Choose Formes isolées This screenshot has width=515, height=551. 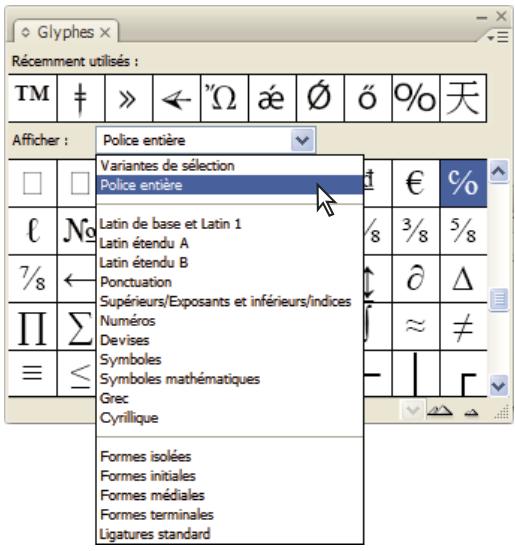pyautogui.click(x=230, y=456)
